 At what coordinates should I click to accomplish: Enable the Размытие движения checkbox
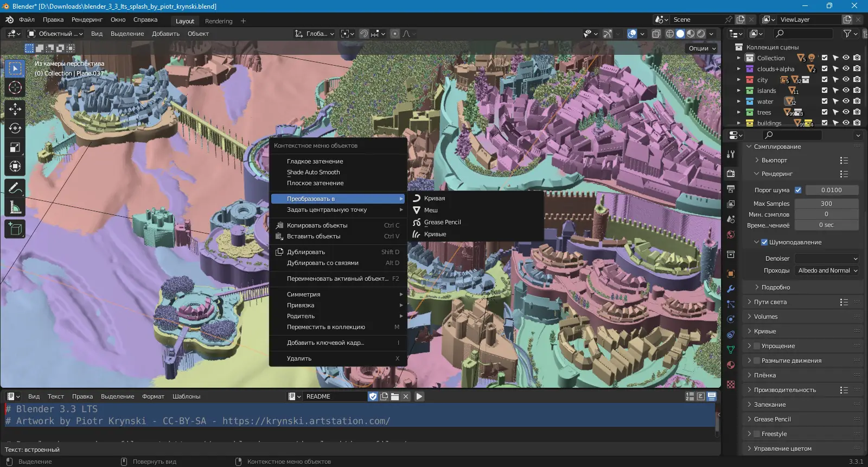757,361
